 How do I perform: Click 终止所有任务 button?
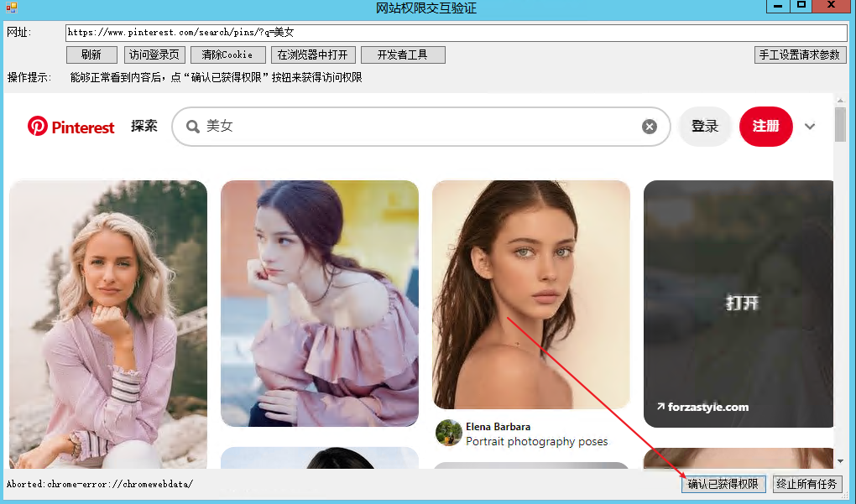[807, 484]
